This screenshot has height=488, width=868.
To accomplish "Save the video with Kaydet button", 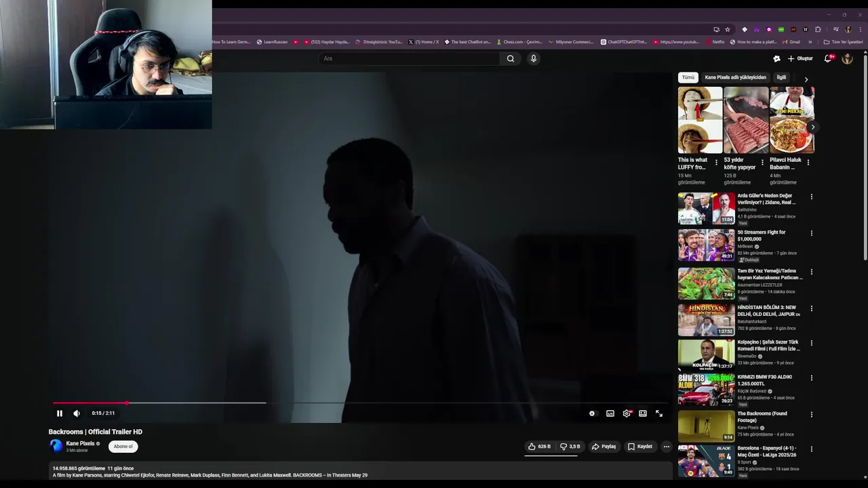I will [640, 447].
